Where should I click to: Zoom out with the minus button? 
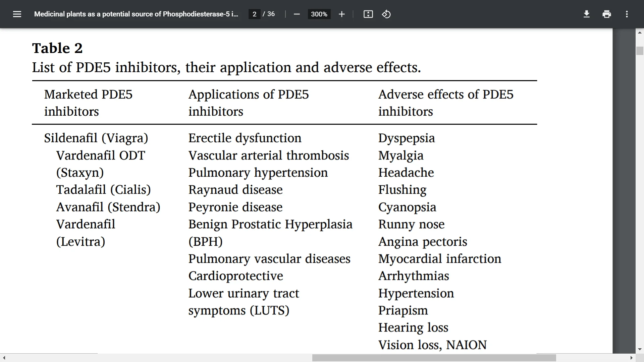point(297,14)
